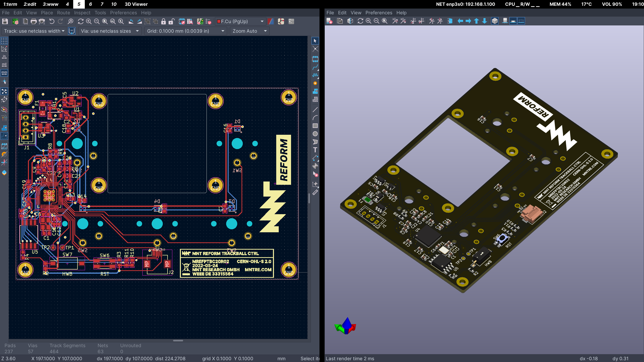The image size is (644, 362).
Task: Rotate X clockwise in 3D Viewer
Action: (395, 21)
